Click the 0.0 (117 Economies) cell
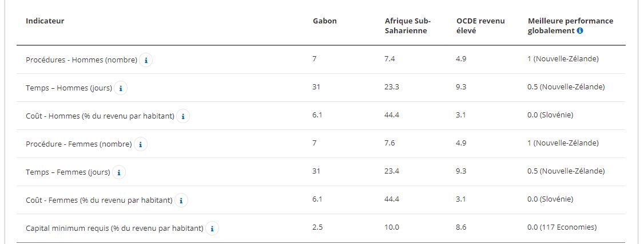Screen dimensions: 644x244 tap(562, 227)
